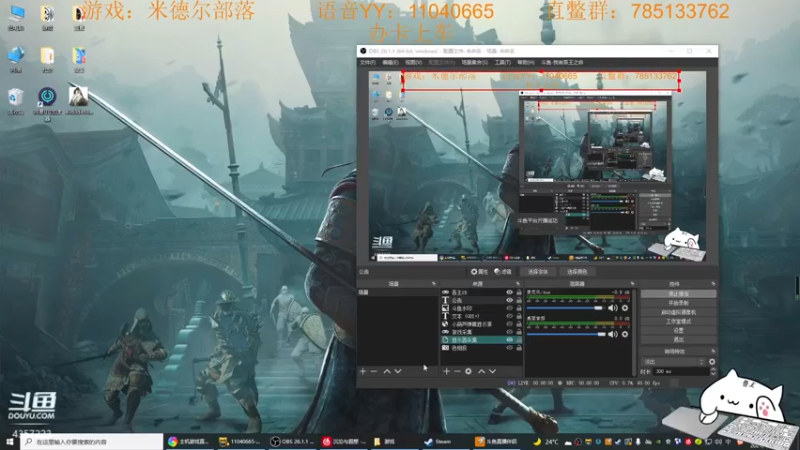Open the Windows Start menu
This screenshot has width=800, height=450.
pyautogui.click(x=10, y=441)
